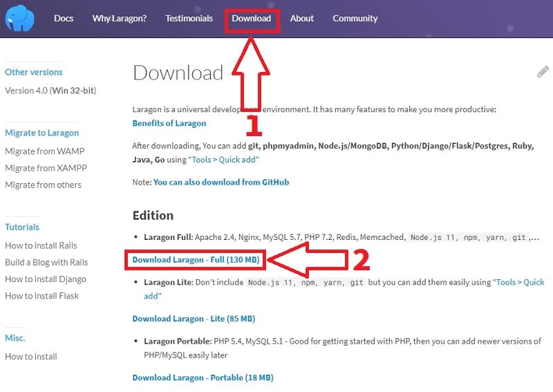Open Build a Blog with Rails tutorial

46,262
